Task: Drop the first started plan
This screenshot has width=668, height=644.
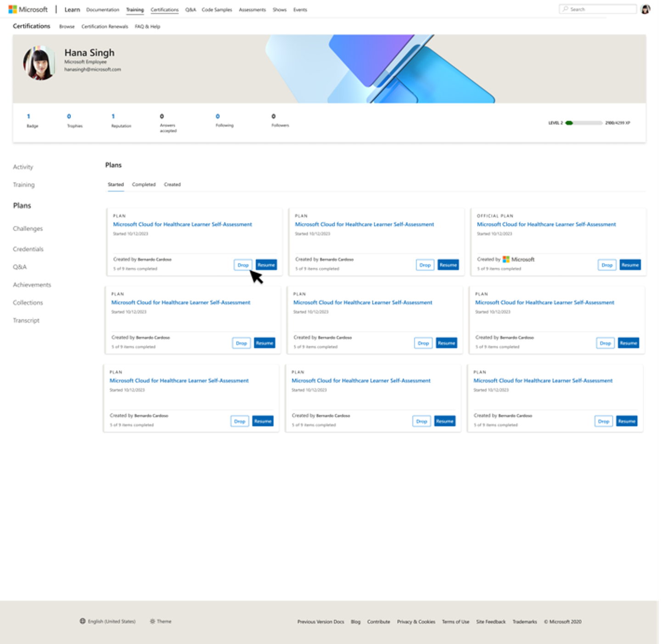Action: tap(243, 265)
